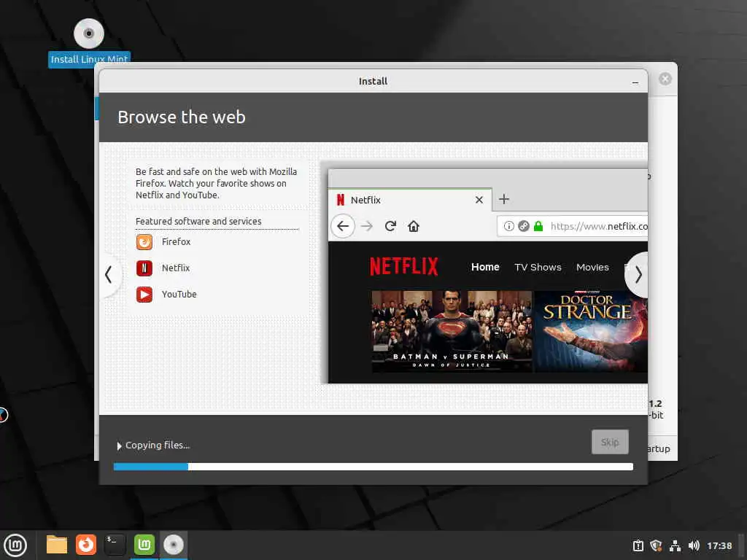Click the forward arrow in slide image
The height and width of the screenshot is (560, 747).
point(367,226)
